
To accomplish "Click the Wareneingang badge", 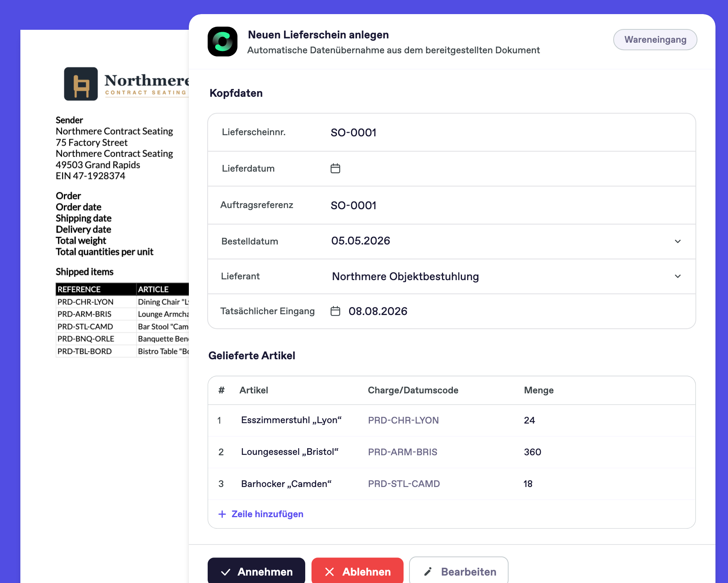I will (x=655, y=40).
